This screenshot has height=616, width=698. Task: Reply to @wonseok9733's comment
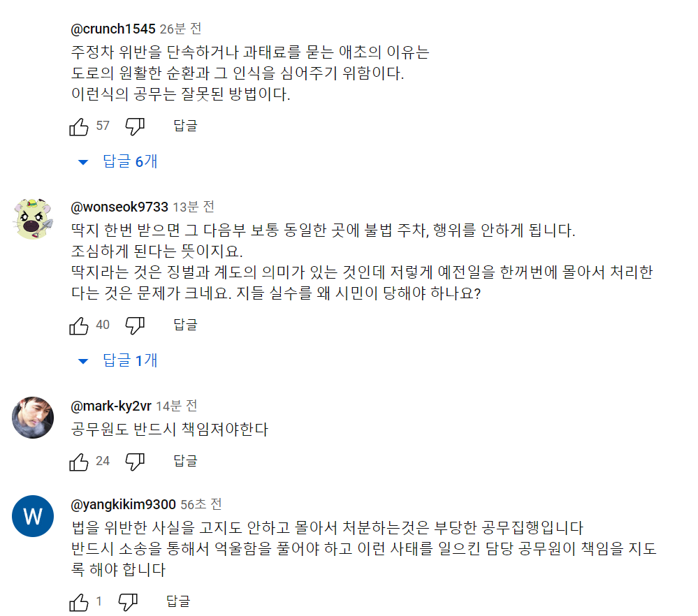tap(185, 325)
